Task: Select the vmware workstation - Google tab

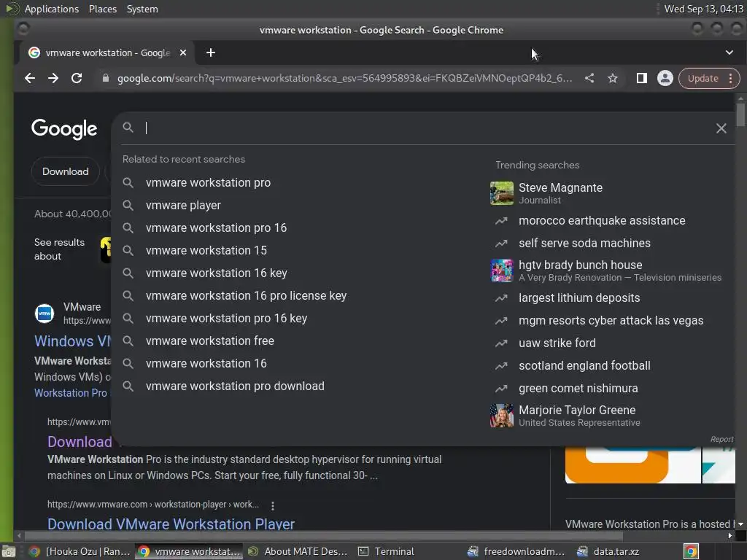Action: coord(107,52)
